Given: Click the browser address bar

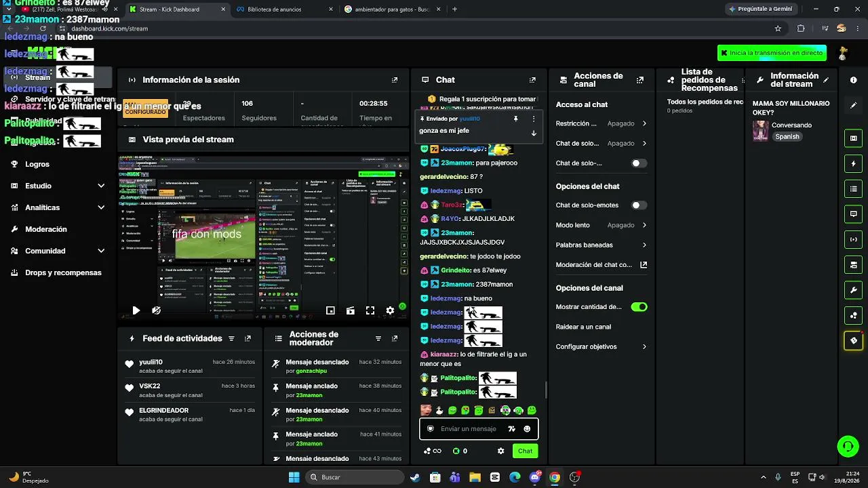Looking at the screenshot, I should point(420,28).
